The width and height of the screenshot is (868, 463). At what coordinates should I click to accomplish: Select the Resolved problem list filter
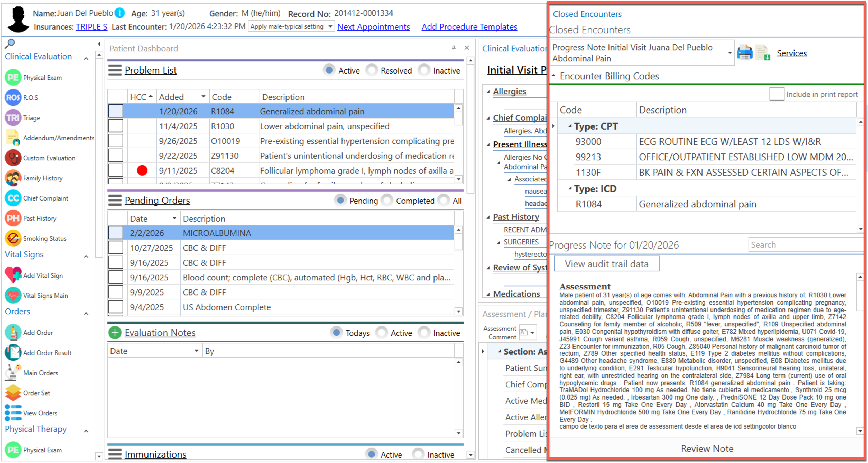(x=372, y=70)
